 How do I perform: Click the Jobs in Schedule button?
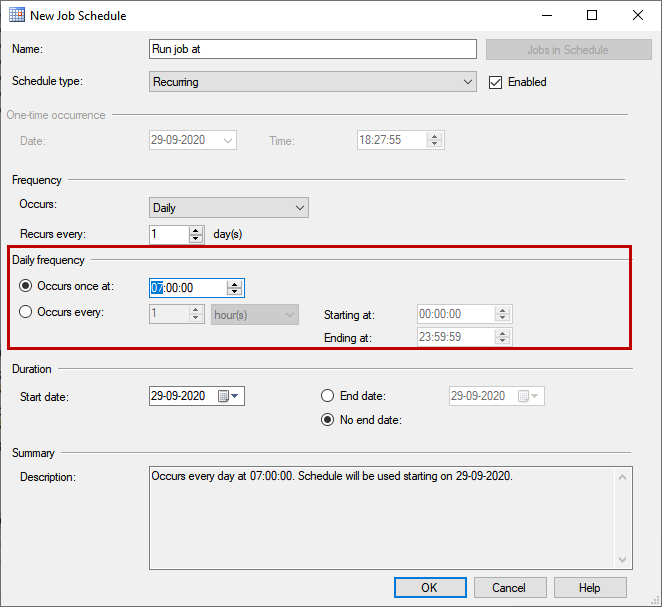pos(569,49)
